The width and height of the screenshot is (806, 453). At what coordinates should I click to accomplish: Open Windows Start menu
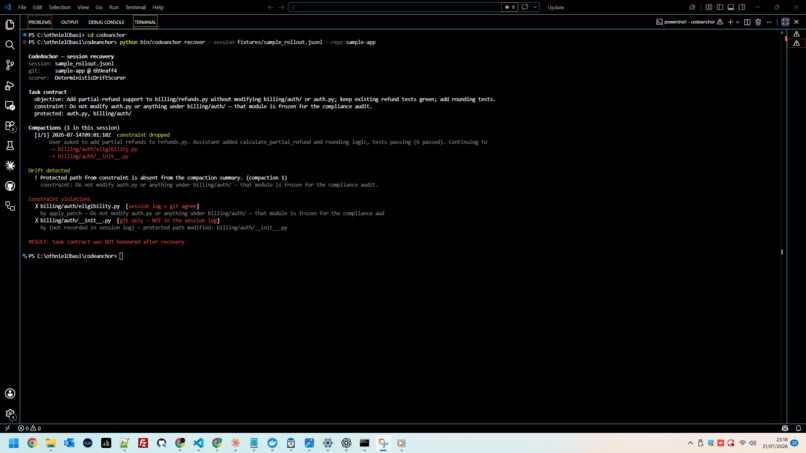[14, 443]
